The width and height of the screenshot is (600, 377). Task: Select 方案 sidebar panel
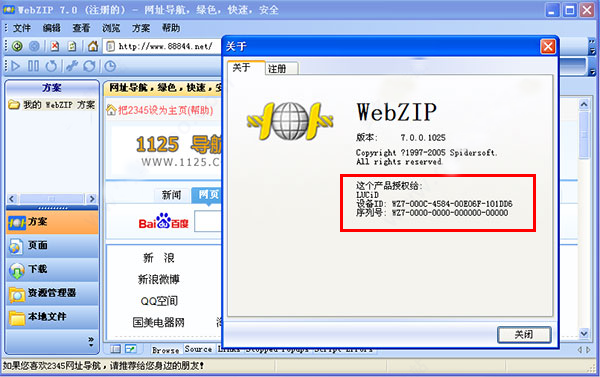tap(52, 222)
